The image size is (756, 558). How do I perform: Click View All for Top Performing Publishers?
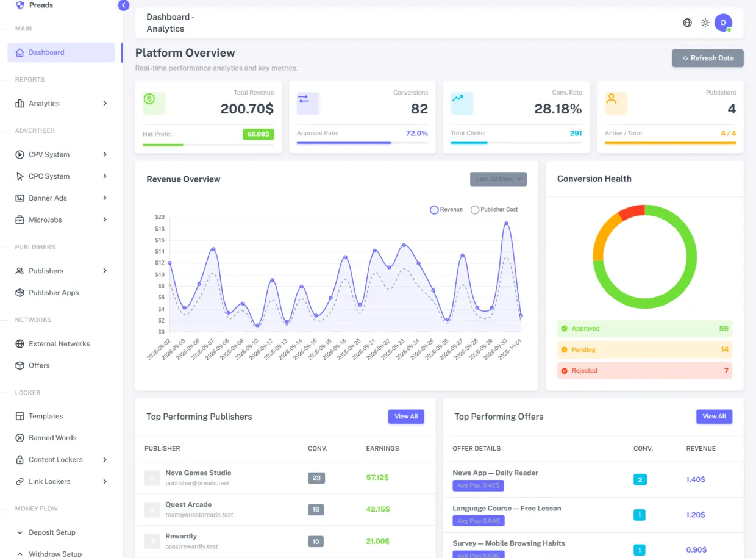406,417
